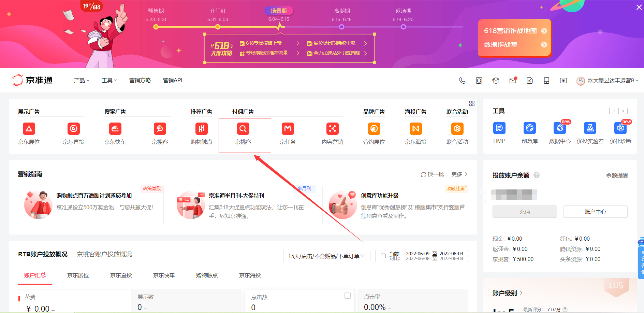
Task: Open the date range picker field
Action: click(422, 256)
